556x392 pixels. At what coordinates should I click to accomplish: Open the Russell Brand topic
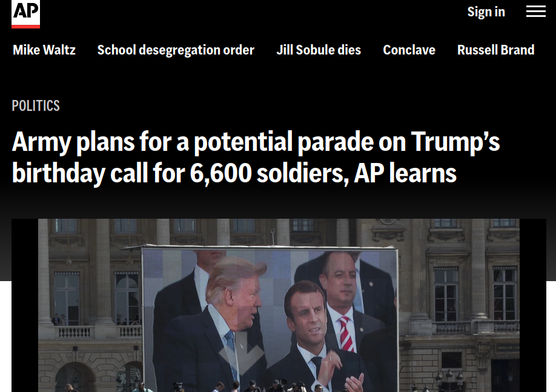[x=495, y=50]
